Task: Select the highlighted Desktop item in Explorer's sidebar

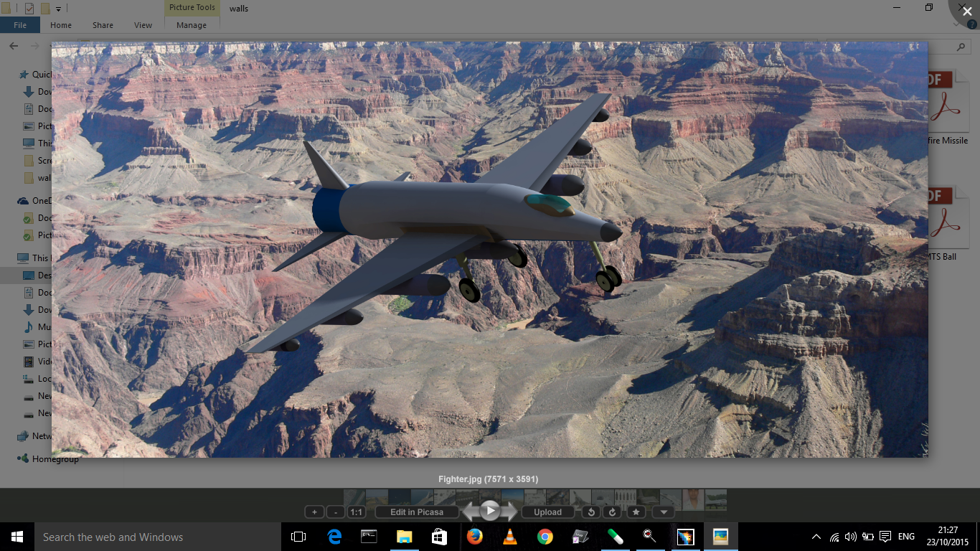Action: 26,275
